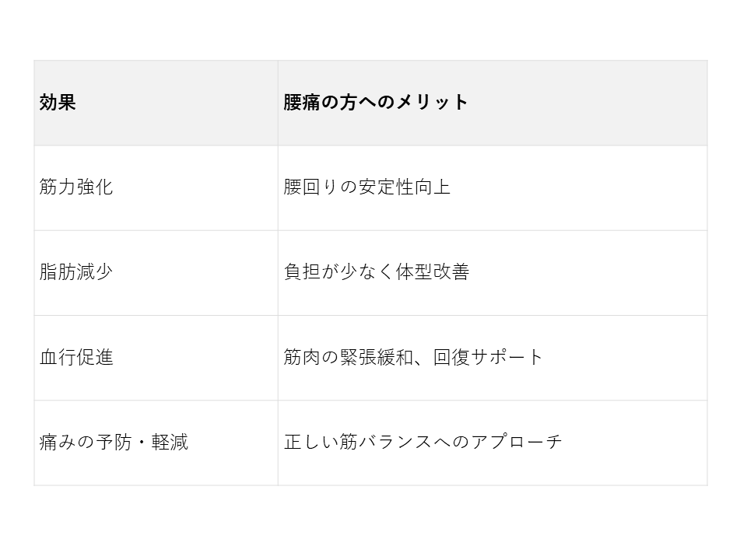Click the text 脂肪減少

point(76,272)
